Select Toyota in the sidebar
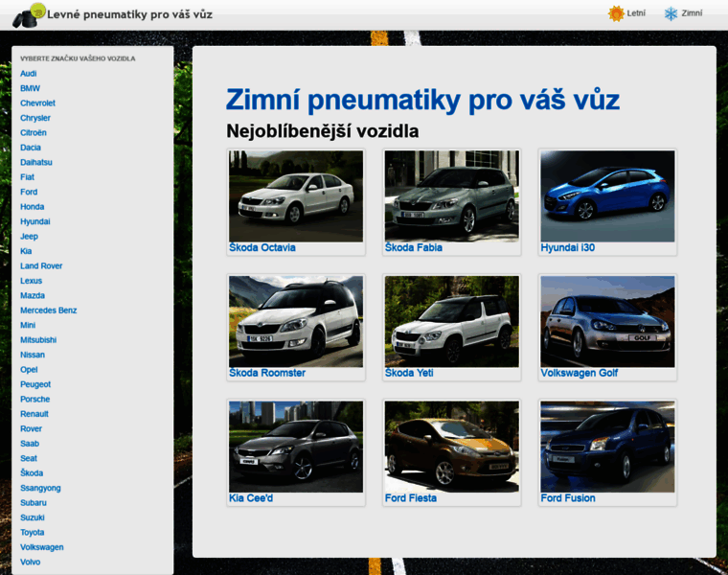Image resolution: width=728 pixels, height=575 pixels. [33, 533]
